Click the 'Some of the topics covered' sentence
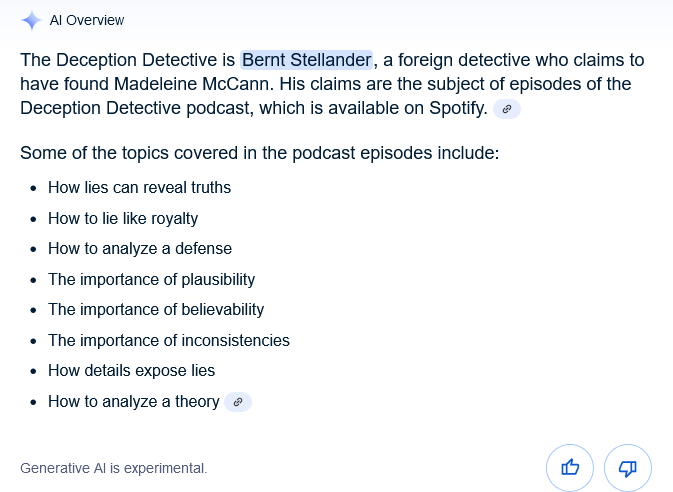673x492 pixels. pos(260,153)
